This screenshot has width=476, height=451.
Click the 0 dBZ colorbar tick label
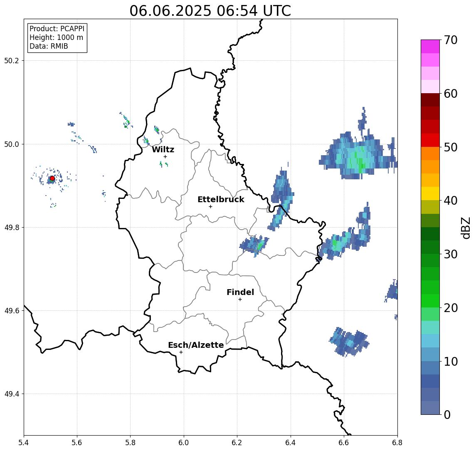click(447, 414)
